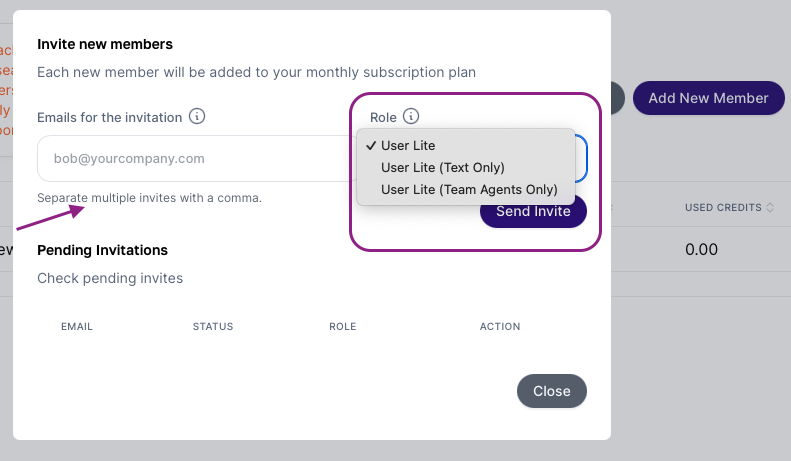This screenshot has height=461, width=791.
Task: Click the partially hidden dark button beside Add New Member
Action: coord(618,98)
